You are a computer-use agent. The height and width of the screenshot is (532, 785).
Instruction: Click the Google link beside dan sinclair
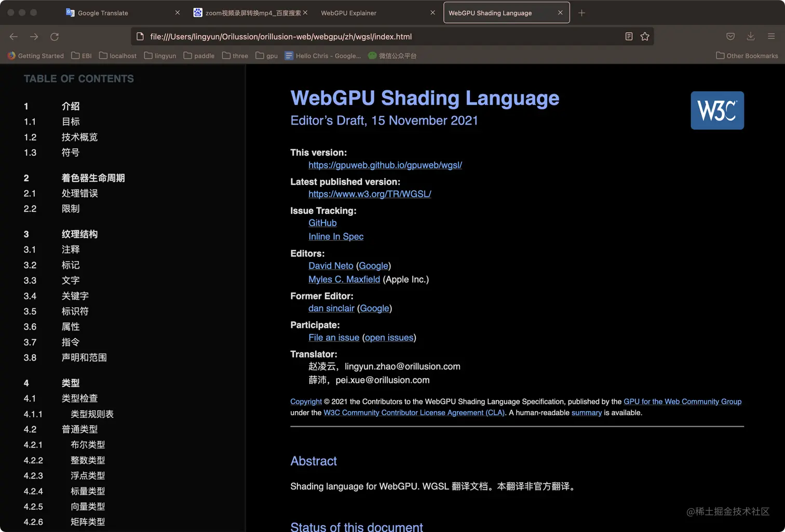(x=374, y=308)
